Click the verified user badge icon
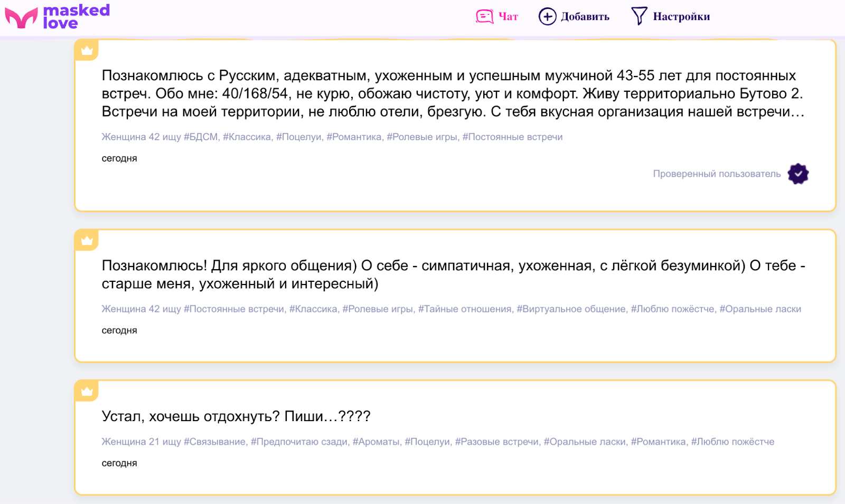This screenshot has height=504, width=845. click(799, 174)
